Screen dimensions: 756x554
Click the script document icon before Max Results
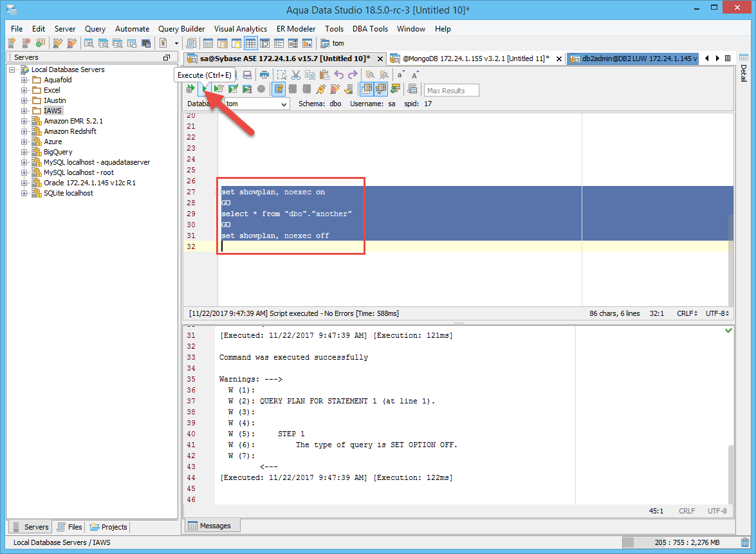pos(412,89)
